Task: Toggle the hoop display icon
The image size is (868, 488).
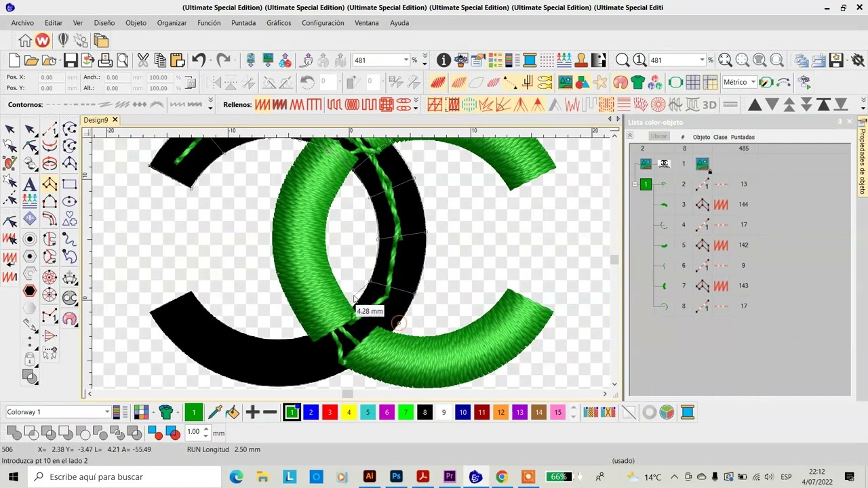Action: coord(675,83)
